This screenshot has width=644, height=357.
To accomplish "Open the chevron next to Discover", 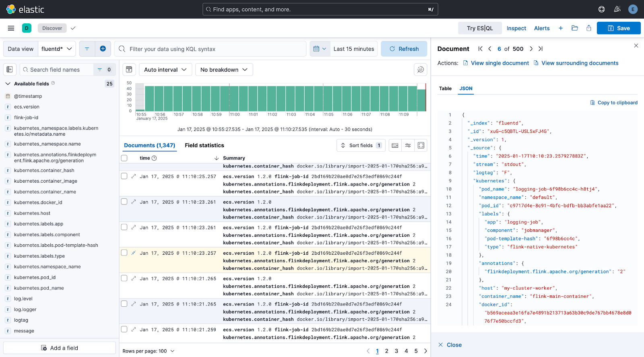I will click(73, 28).
